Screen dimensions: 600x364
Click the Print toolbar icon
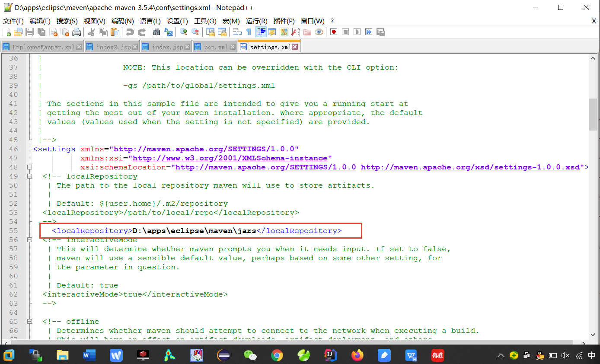[77, 32]
